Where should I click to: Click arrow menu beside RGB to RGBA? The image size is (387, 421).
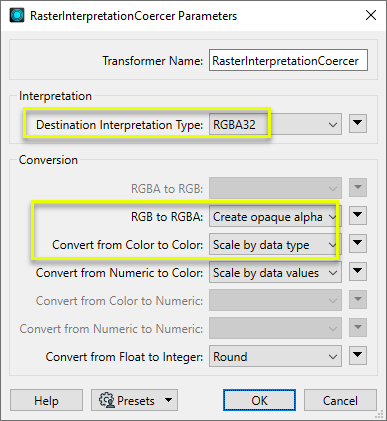[x=358, y=215]
